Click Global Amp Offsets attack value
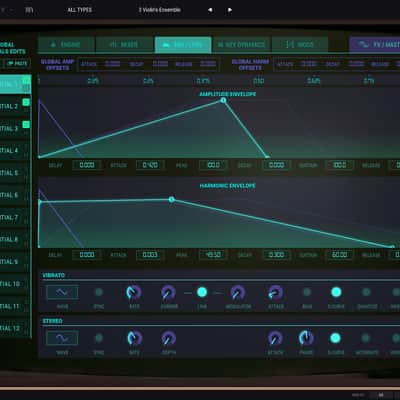 [x=113, y=64]
